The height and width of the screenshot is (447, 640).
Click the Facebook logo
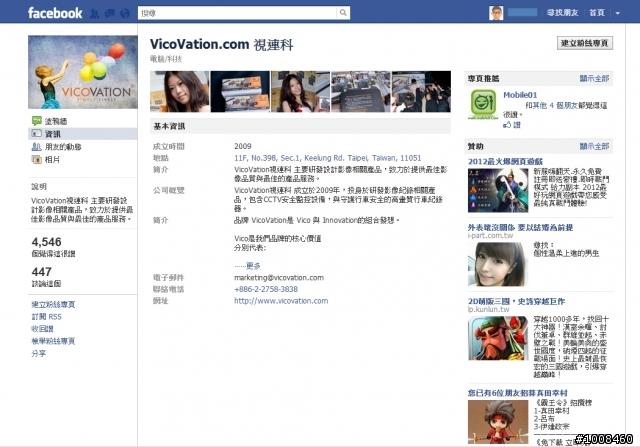pyautogui.click(x=55, y=13)
